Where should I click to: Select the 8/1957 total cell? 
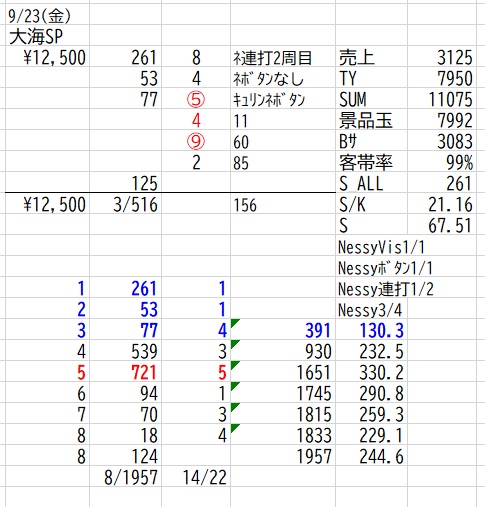point(131,478)
